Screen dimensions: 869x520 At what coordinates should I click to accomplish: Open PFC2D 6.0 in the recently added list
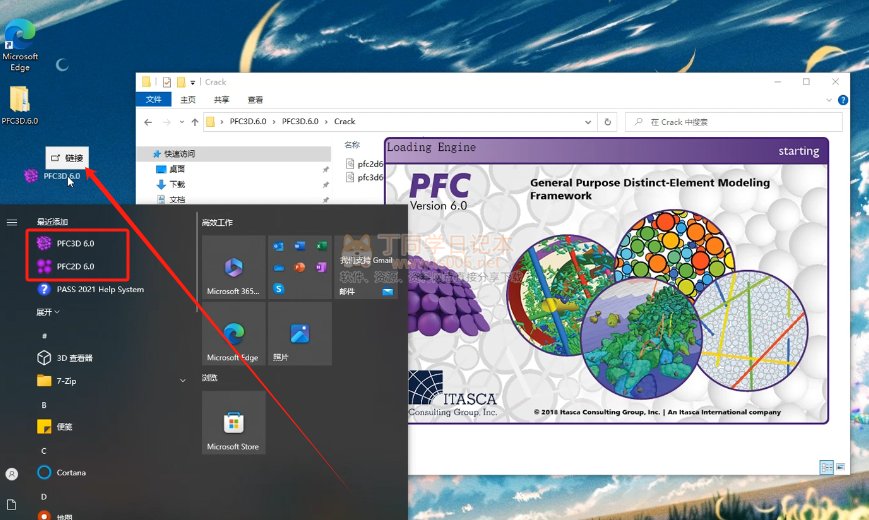click(75, 266)
